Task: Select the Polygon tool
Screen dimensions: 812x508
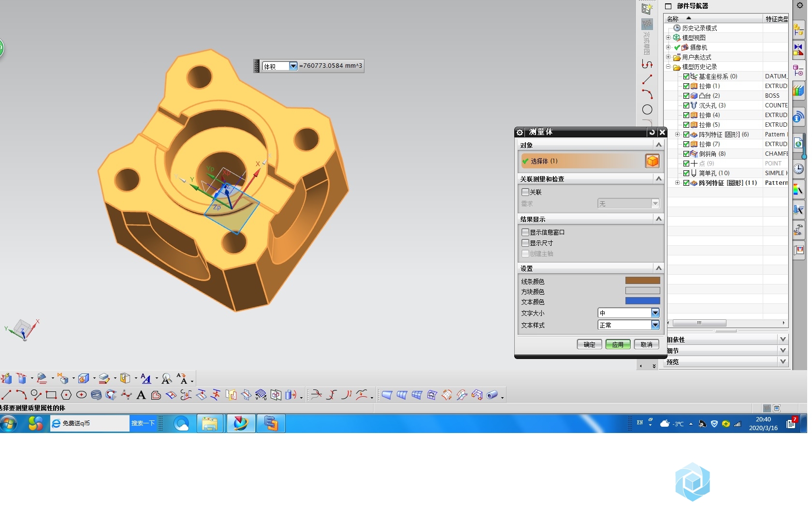Action: (66, 395)
